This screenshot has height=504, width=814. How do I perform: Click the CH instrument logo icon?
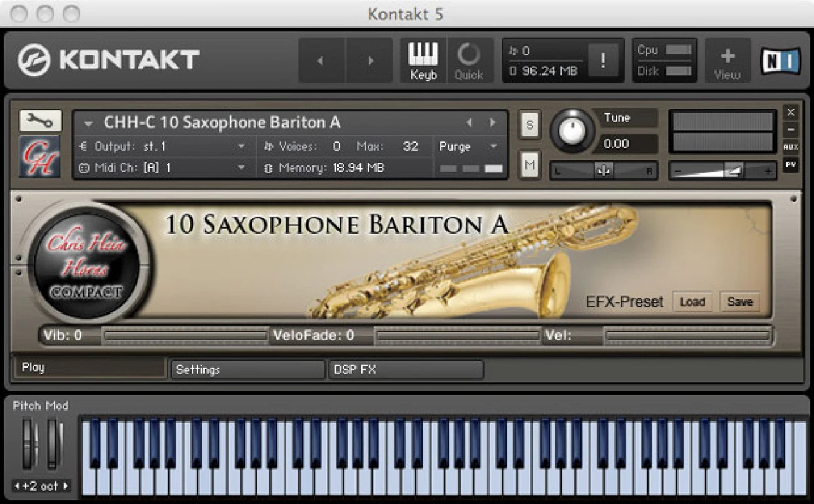pyautogui.click(x=40, y=157)
